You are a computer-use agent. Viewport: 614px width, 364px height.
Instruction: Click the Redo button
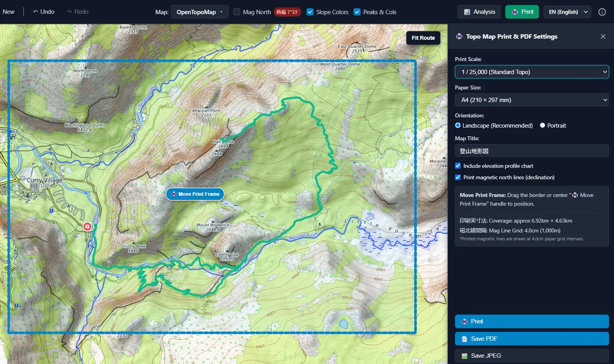point(78,12)
